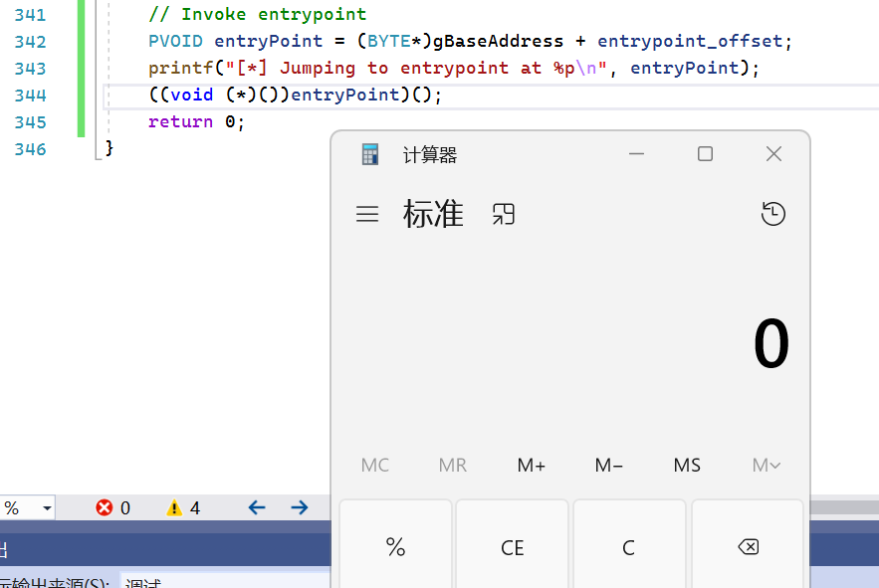Open the calculator navigation menu
The height and width of the screenshot is (588, 879).
367,213
